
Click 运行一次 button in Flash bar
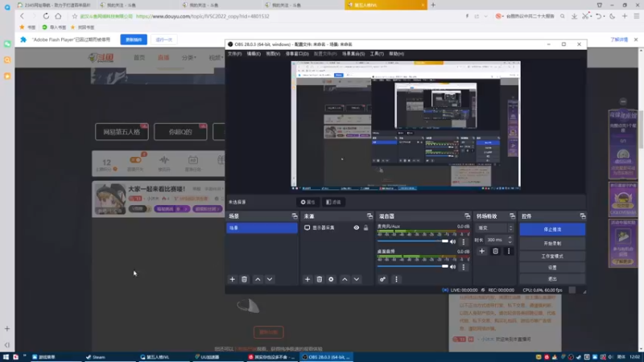(164, 39)
